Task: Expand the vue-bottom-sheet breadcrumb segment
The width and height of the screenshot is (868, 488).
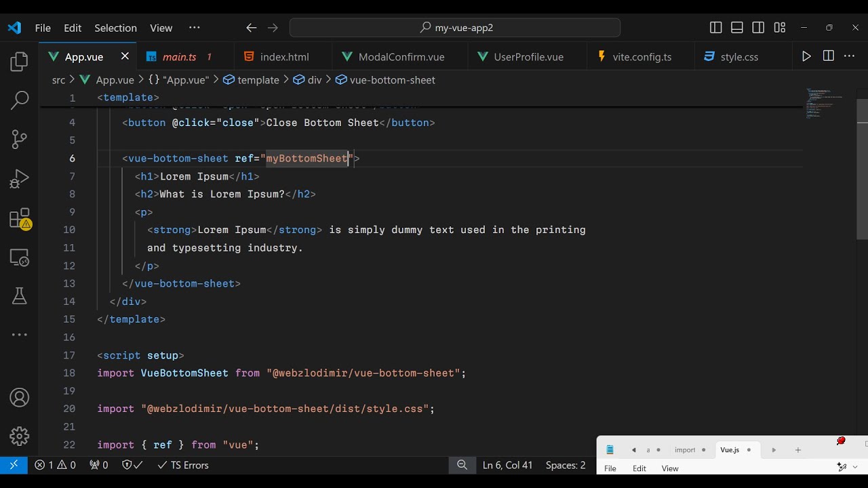Action: tap(385, 80)
